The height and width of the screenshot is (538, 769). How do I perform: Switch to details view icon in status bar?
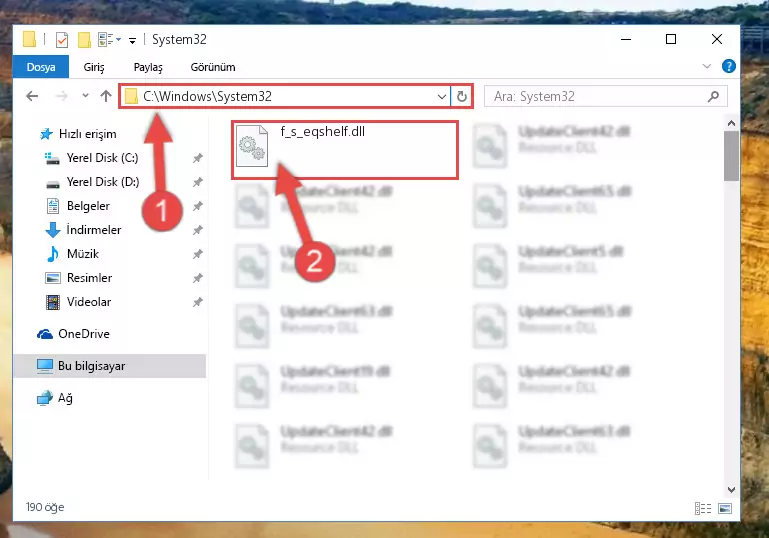(703, 509)
